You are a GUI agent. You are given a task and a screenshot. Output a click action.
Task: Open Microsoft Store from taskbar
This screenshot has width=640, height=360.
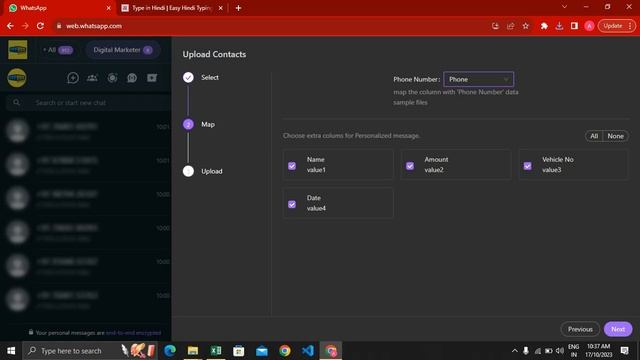pos(239,351)
